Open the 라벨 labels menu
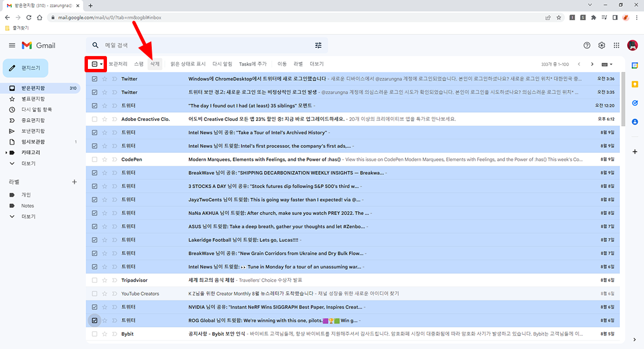 pyautogui.click(x=298, y=64)
